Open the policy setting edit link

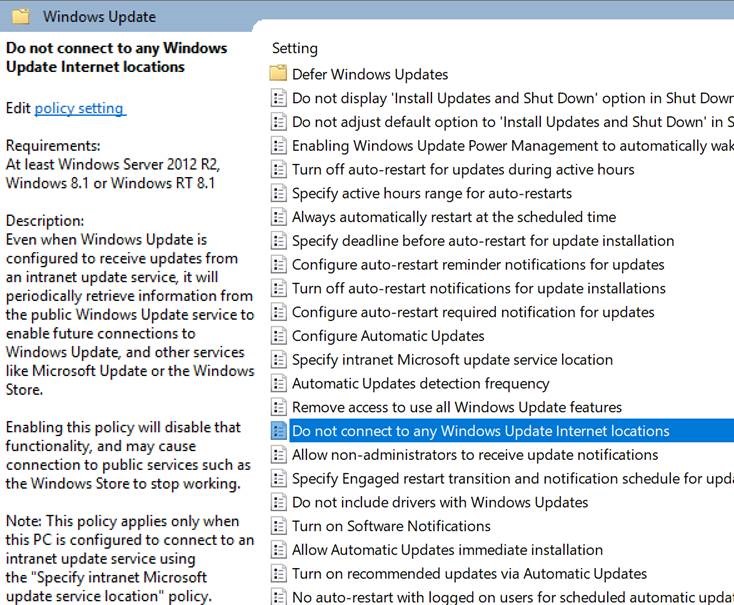(79, 108)
